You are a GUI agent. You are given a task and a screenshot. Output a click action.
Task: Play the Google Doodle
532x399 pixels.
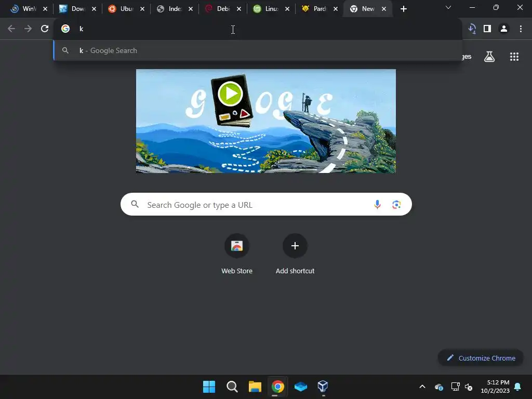pos(230,94)
